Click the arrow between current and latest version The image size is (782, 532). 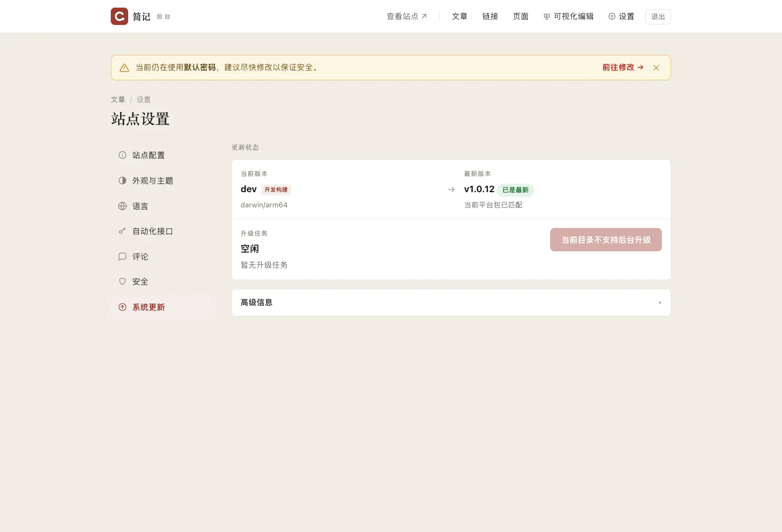(451, 189)
